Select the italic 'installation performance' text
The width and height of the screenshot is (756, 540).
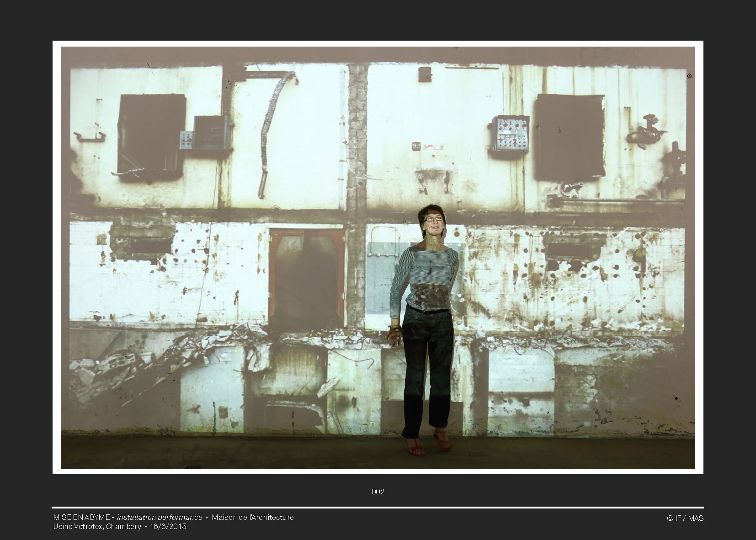pos(160,517)
